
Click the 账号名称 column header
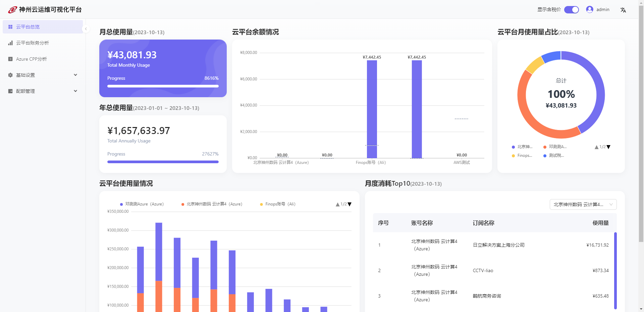tap(422, 223)
